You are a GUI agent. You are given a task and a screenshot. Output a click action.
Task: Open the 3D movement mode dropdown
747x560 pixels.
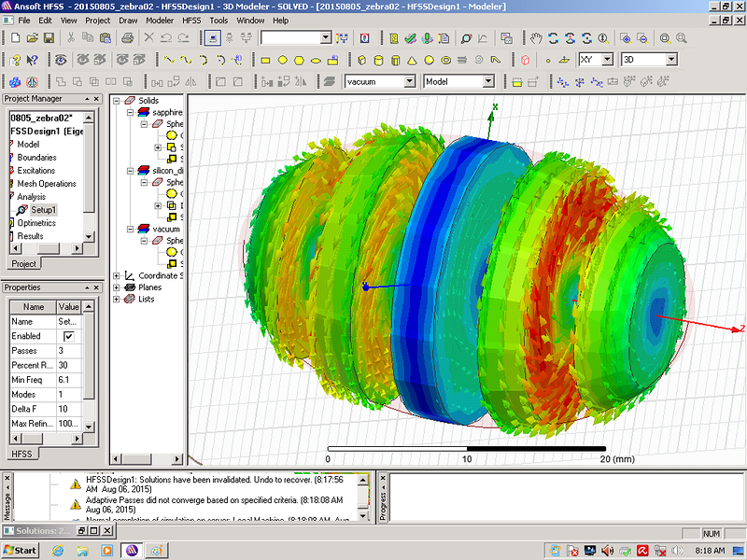pos(670,60)
